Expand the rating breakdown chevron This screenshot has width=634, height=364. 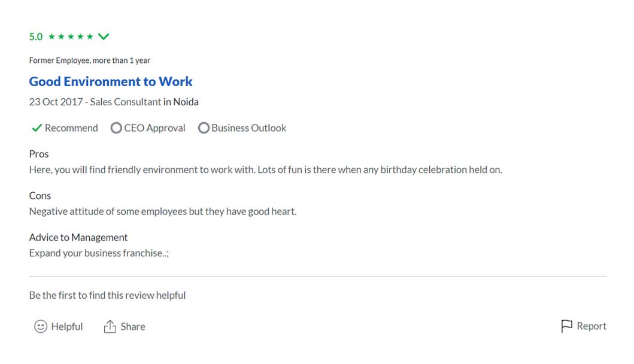(104, 37)
